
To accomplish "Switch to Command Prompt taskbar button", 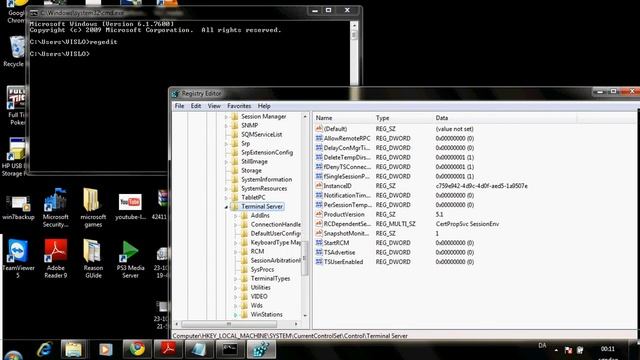I will point(230,349).
